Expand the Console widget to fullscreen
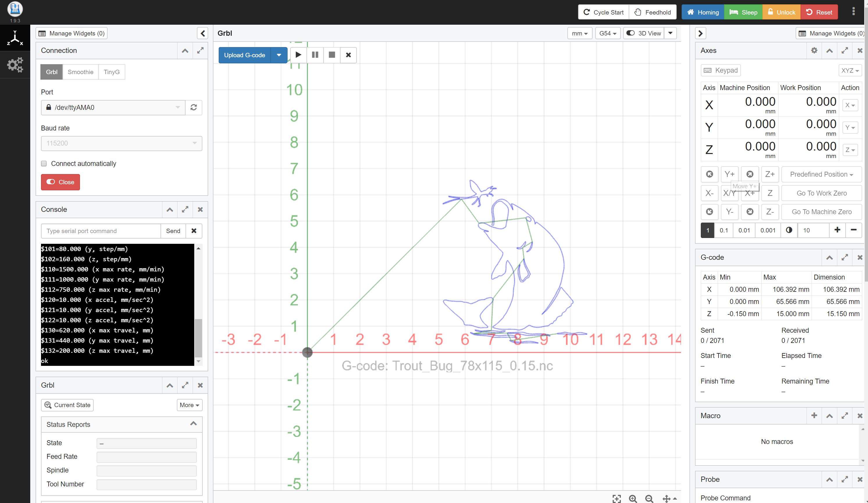This screenshot has height=503, width=868. [185, 209]
